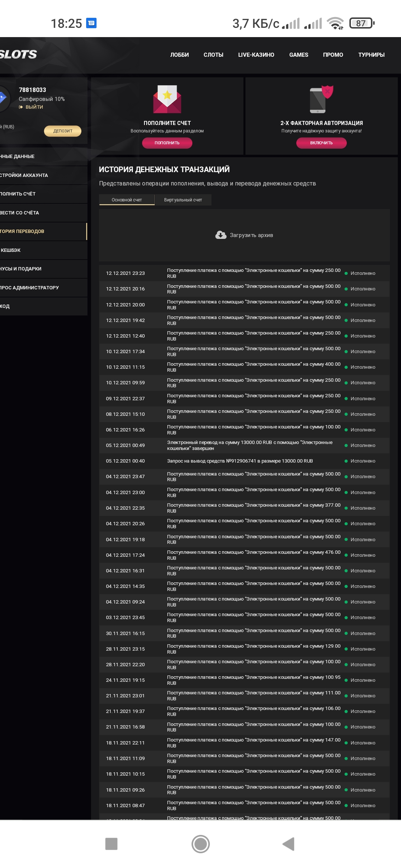Viewport: 401px width, 868px height.
Task: Click the cloud download archive icon
Action: click(221, 235)
